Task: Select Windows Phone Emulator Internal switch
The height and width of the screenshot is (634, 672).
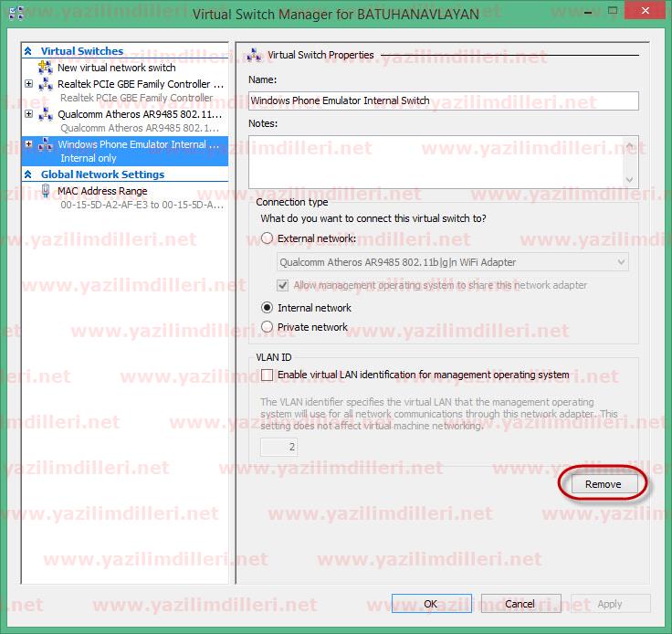Action: coord(139,144)
